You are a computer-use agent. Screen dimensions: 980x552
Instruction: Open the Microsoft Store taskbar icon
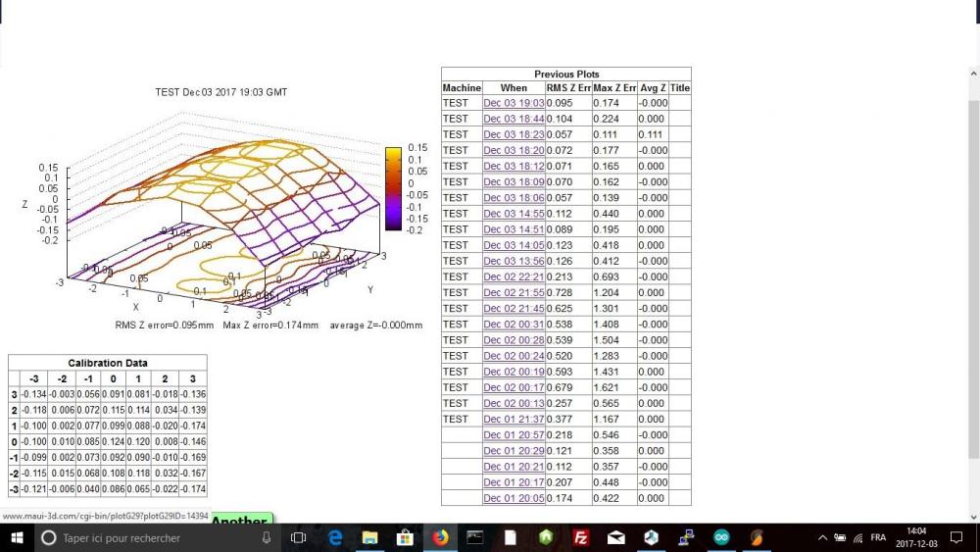click(405, 537)
